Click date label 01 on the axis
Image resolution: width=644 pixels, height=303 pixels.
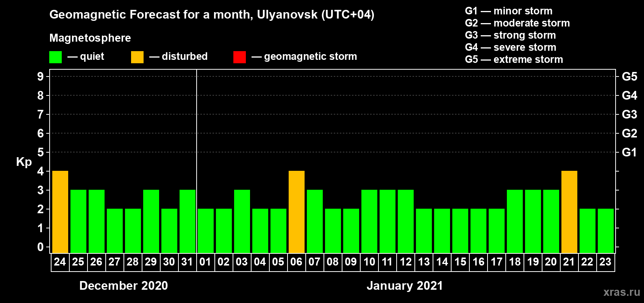pyautogui.click(x=205, y=262)
